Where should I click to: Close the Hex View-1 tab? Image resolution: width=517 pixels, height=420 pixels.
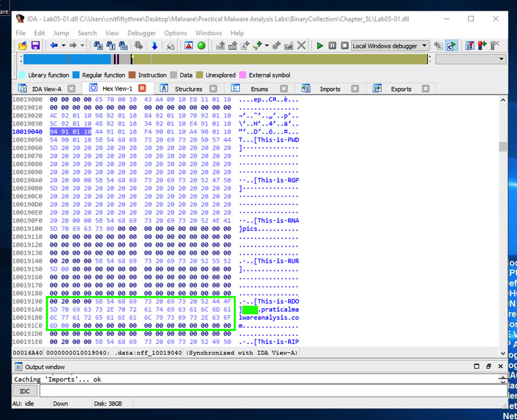[x=142, y=88]
